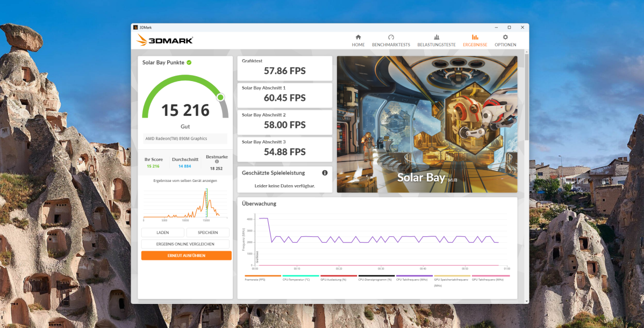Toggle the GPU-Auslastung (%) legend series
Viewport: 644px width, 328px height.
pos(338,279)
